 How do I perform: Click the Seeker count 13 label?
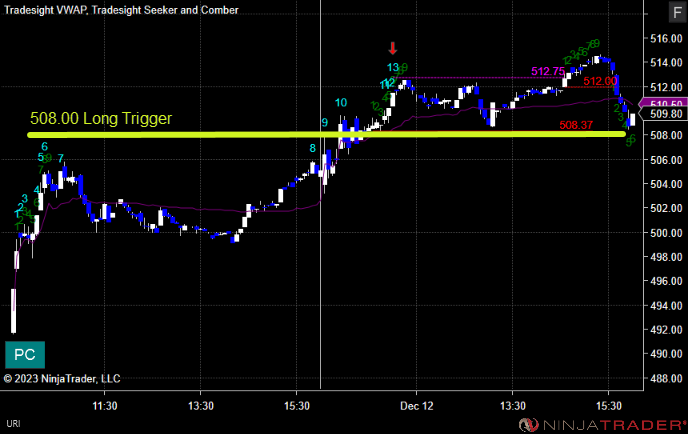pos(393,67)
